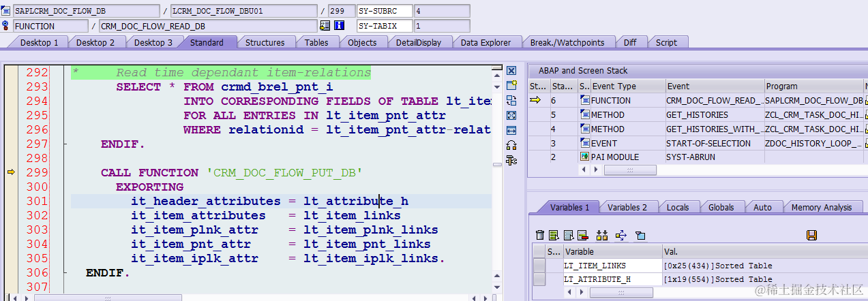Collapse the code block at line 306
The image size is (868, 301).
pos(65,272)
